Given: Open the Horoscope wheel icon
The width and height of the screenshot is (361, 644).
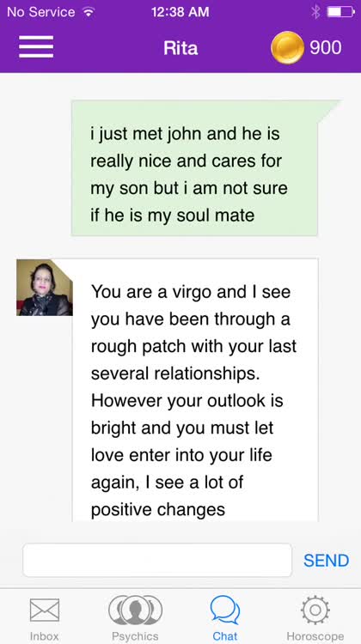Looking at the screenshot, I should pos(315,610).
